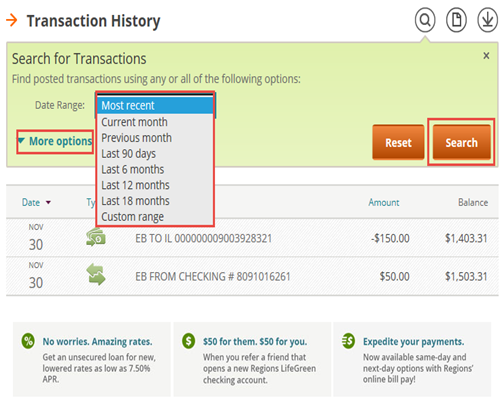The image size is (500, 400).
Task: Select Custom range option
Action: (x=155, y=217)
